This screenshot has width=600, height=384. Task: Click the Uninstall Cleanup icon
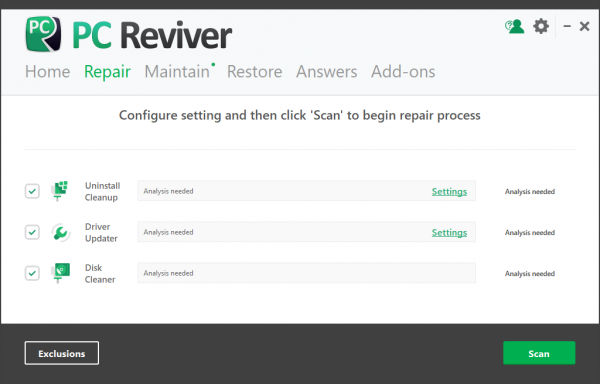click(x=60, y=191)
